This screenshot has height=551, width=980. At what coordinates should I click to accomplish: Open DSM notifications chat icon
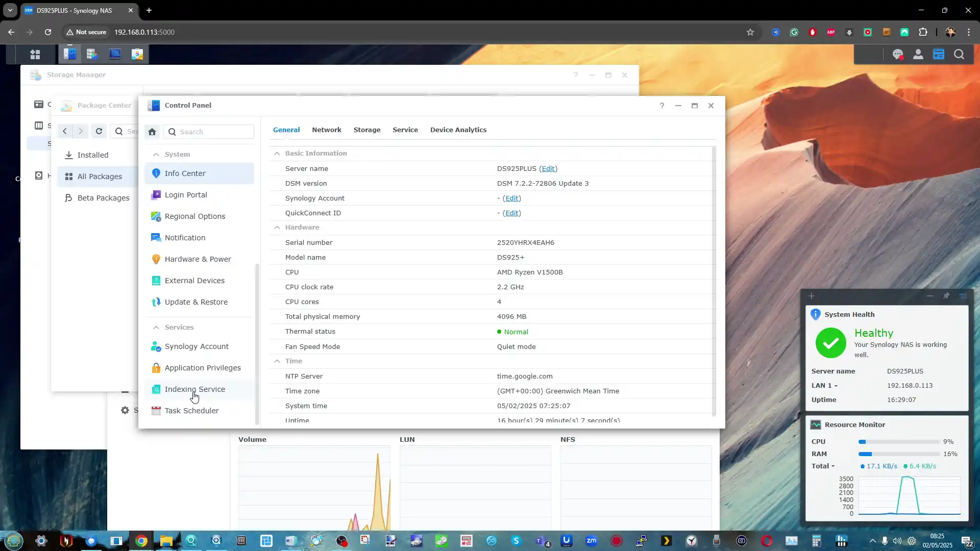[x=897, y=54]
